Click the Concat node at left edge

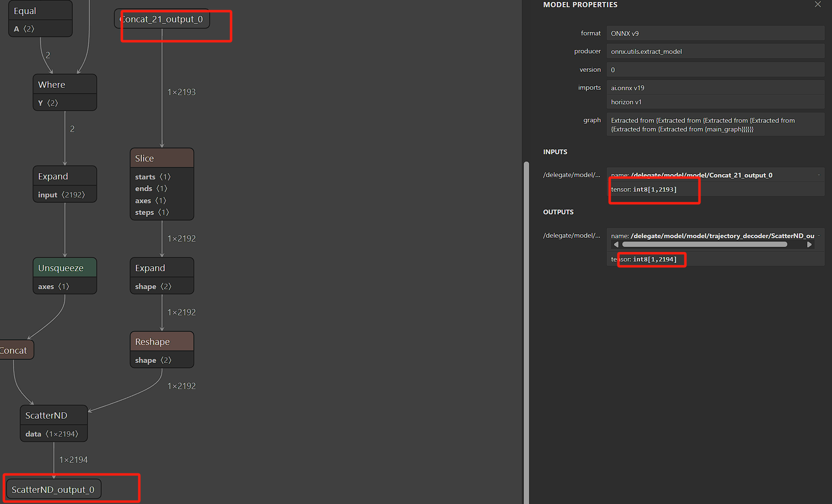tap(15, 350)
